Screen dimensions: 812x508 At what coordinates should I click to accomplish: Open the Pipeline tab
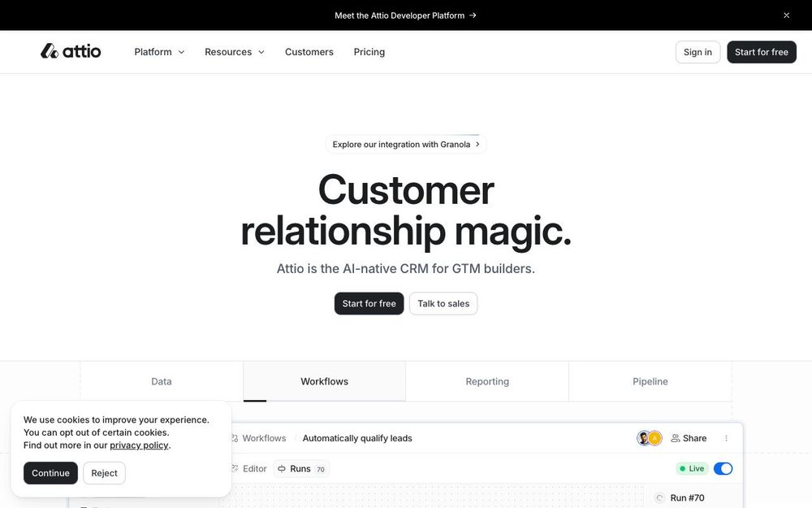[x=650, y=381]
